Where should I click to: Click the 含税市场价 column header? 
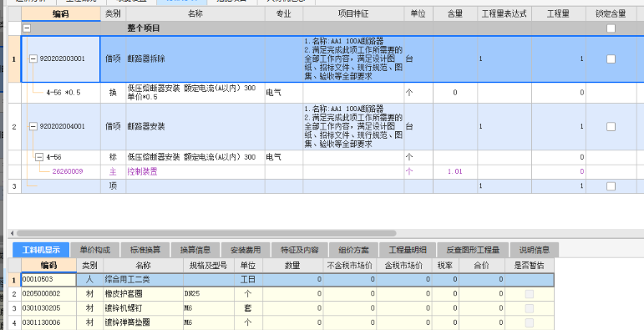tap(403, 266)
